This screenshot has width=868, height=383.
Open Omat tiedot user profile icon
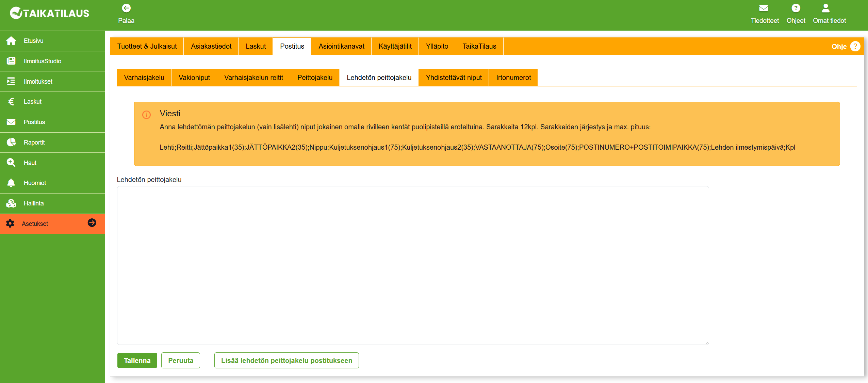[x=825, y=8]
